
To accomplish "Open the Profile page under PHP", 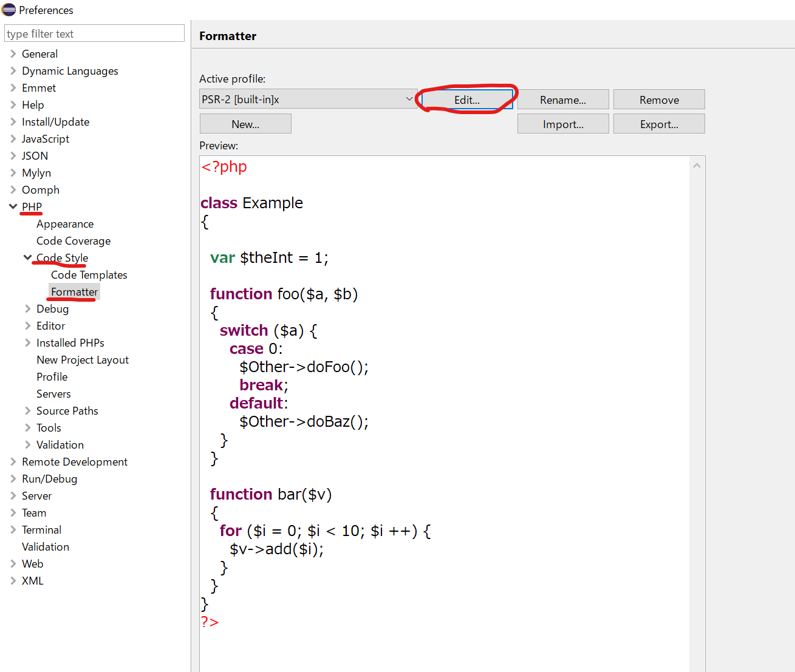I will pyautogui.click(x=52, y=377).
